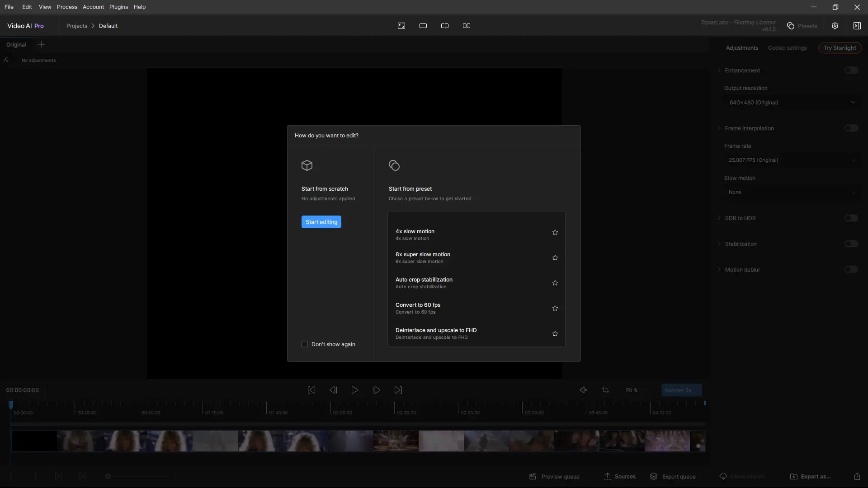This screenshot has height=488, width=868.
Task: Enable the Enhancement toggle
Action: 851,70
